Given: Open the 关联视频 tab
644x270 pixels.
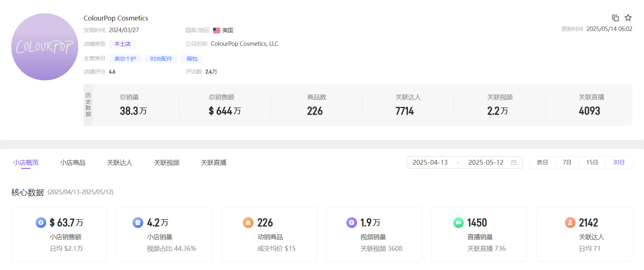Looking at the screenshot, I should coord(167,162).
